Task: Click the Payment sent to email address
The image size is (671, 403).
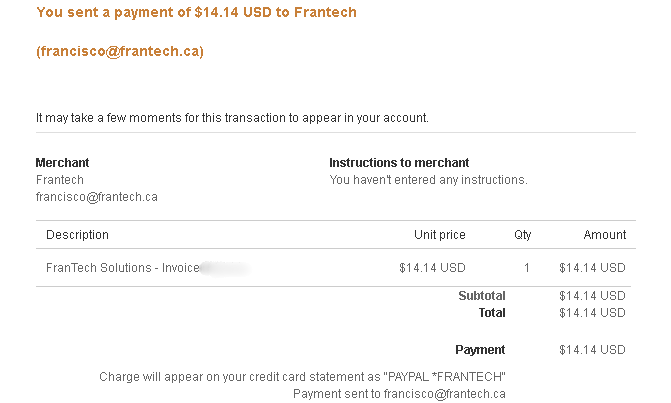Action: [445, 394]
